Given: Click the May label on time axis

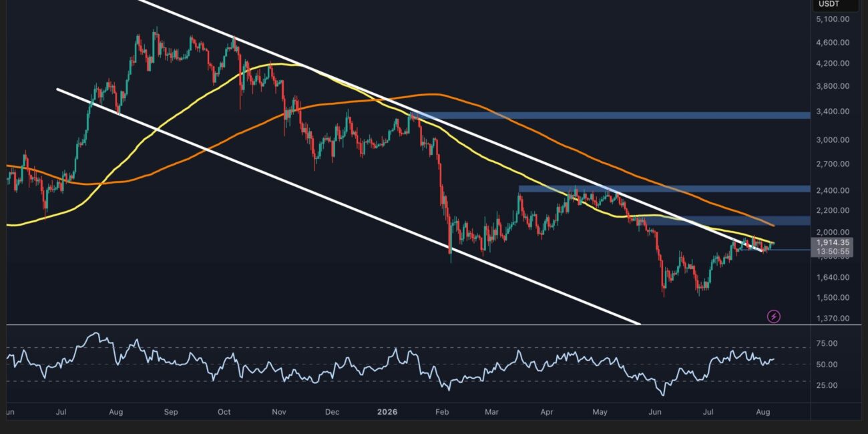Looking at the screenshot, I should tap(600, 412).
